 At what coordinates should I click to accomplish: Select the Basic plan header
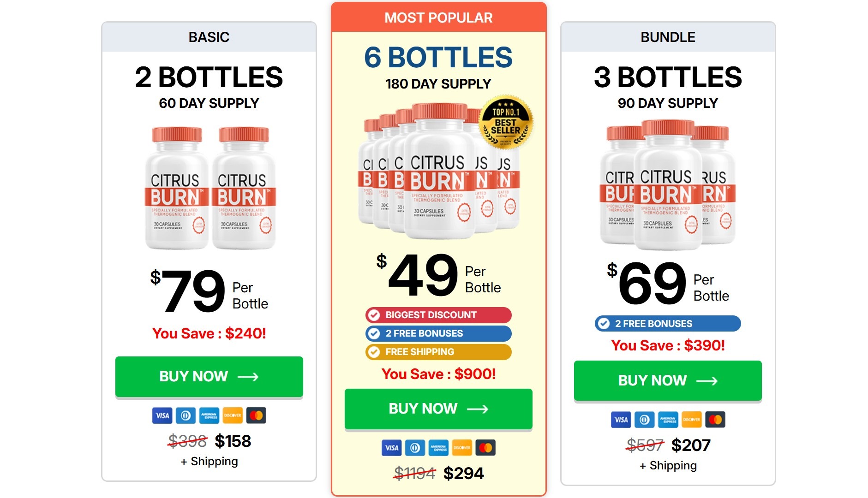[x=209, y=37]
